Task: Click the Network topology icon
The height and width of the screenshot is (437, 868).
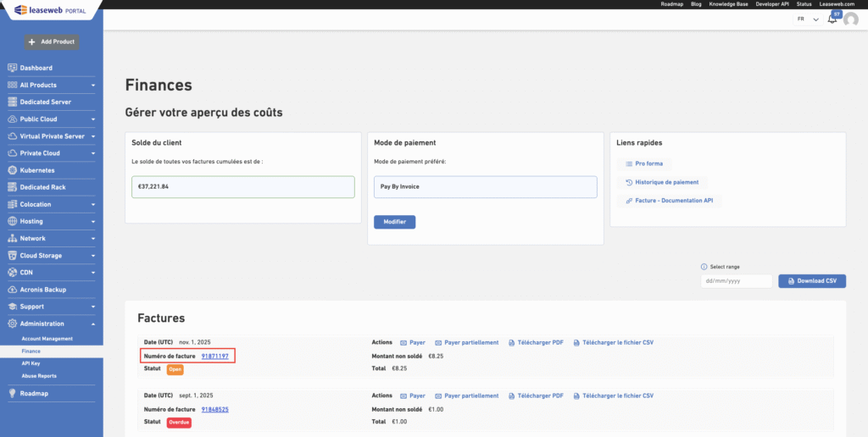Action: click(12, 239)
